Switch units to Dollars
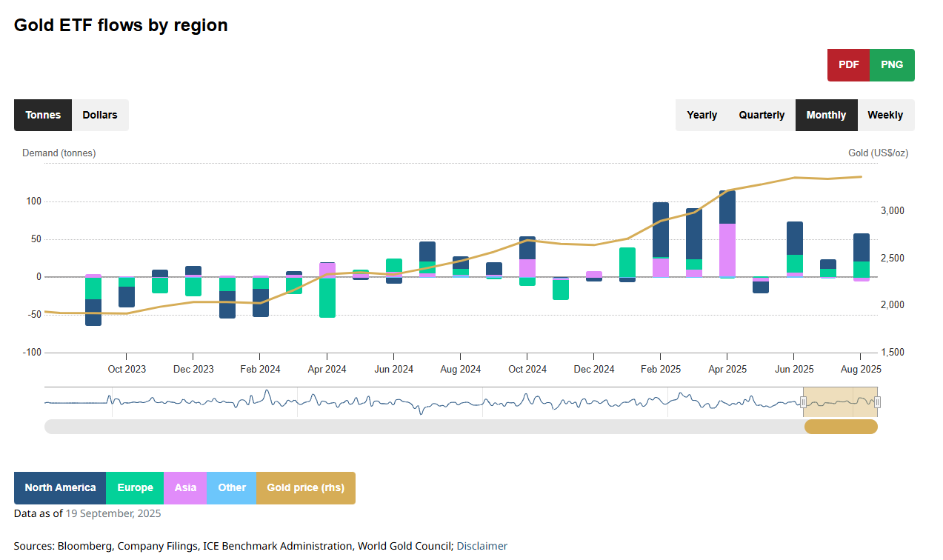This screenshot has width=943, height=560. point(100,116)
